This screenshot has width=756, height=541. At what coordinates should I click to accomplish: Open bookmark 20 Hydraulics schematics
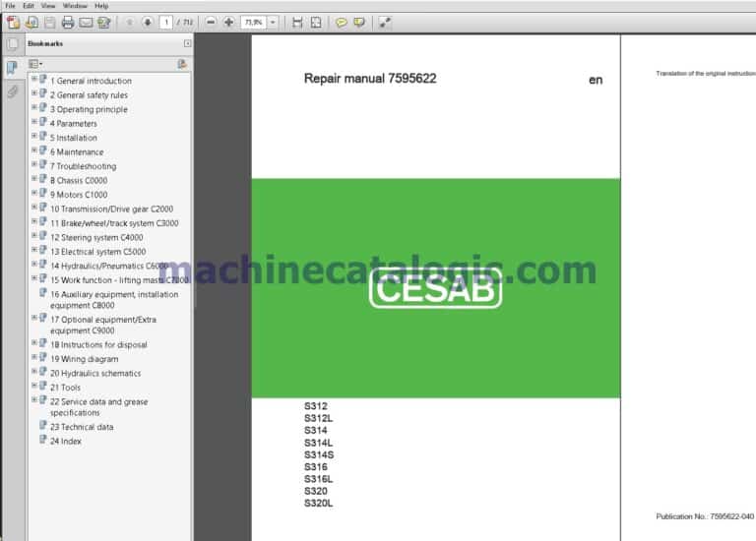click(x=95, y=374)
